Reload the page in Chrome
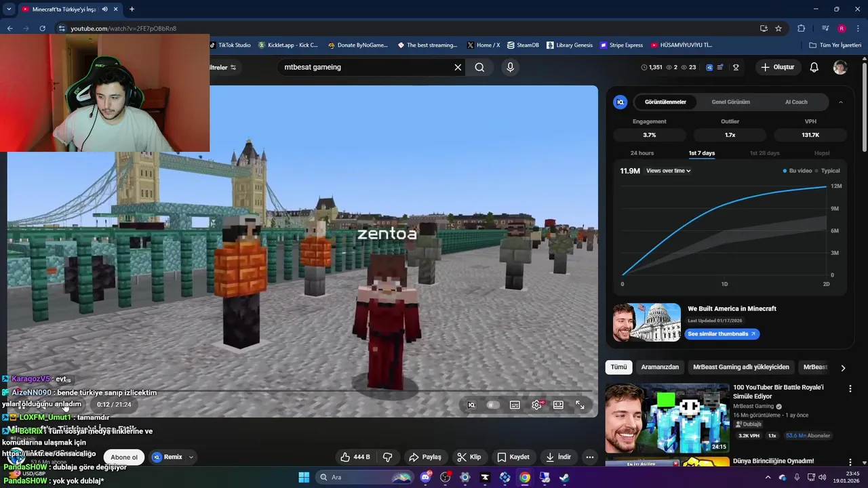 click(42, 28)
